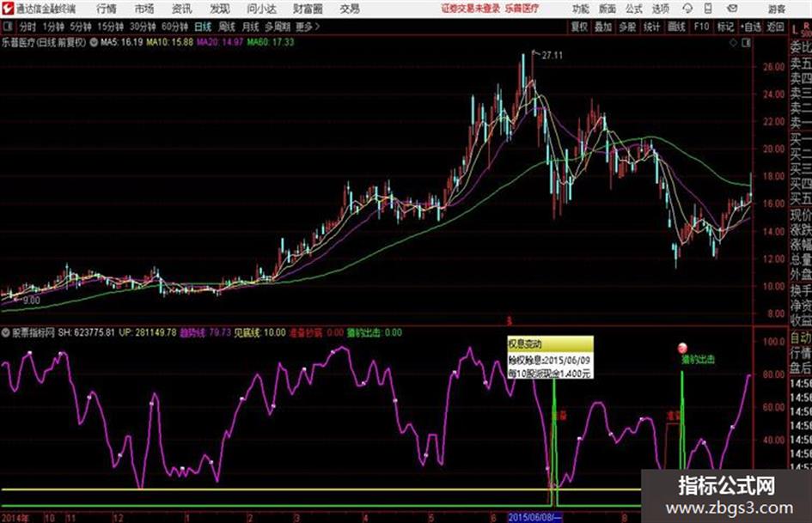Open the 选项 menu
The image size is (812, 523).
[660, 9]
